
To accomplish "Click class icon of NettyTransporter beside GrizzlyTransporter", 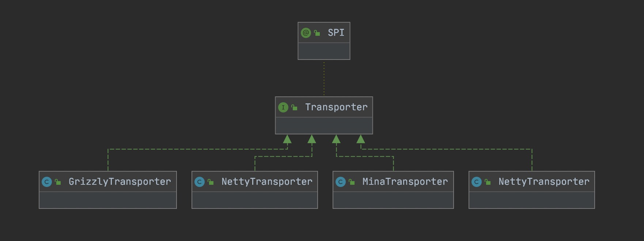I will 200,182.
